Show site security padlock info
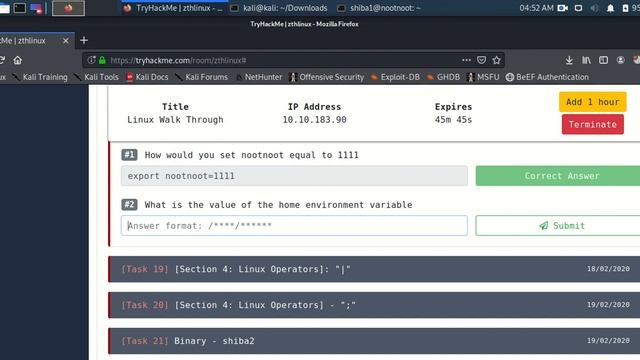Screen dimensions: 640x360 (102, 60)
